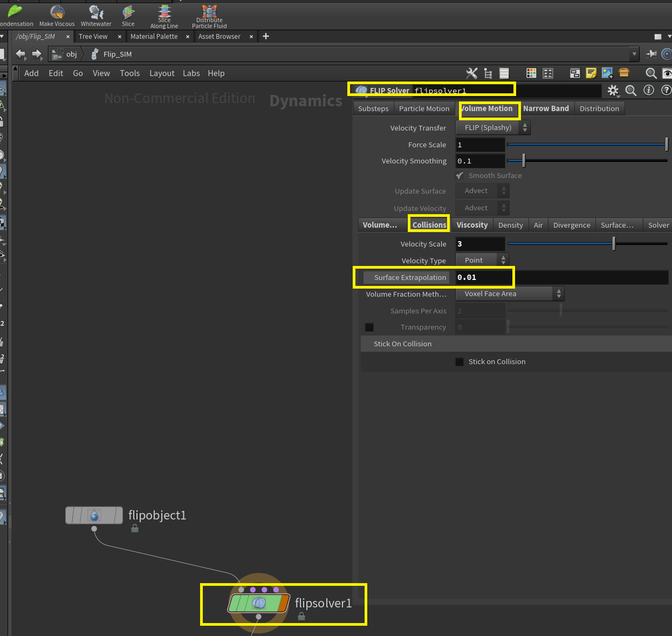
Task: Open the Labs menu
Action: point(191,73)
